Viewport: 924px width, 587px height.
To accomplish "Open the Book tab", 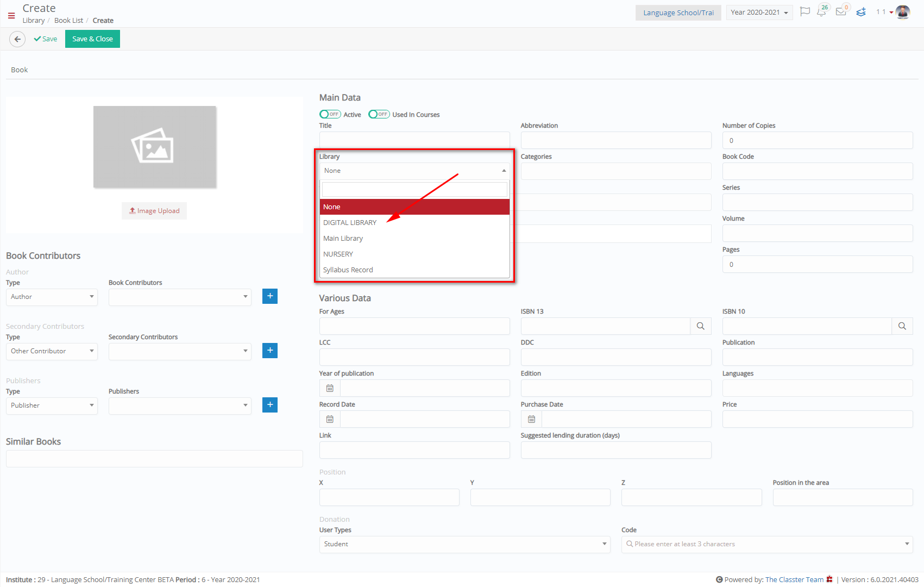I will pos(20,70).
